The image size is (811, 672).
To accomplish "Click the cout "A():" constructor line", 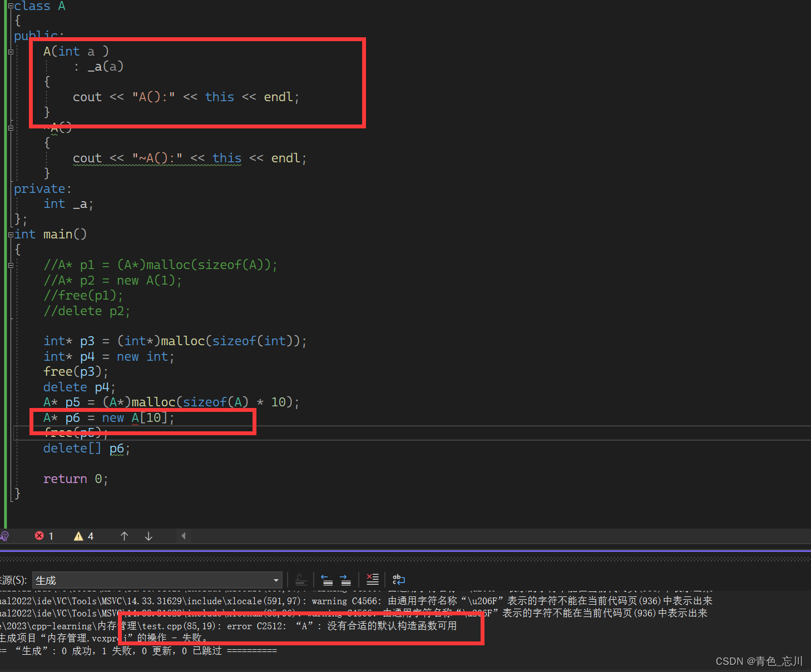I will (x=186, y=97).
